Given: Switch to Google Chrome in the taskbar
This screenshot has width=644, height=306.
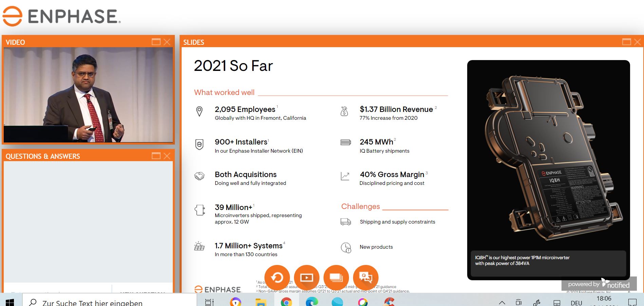Looking at the screenshot, I should pos(286,302).
